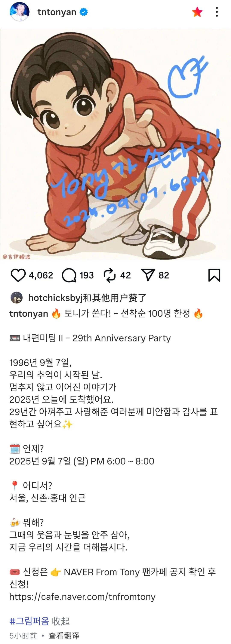Open the cartoon Tony illustration image

115,144
